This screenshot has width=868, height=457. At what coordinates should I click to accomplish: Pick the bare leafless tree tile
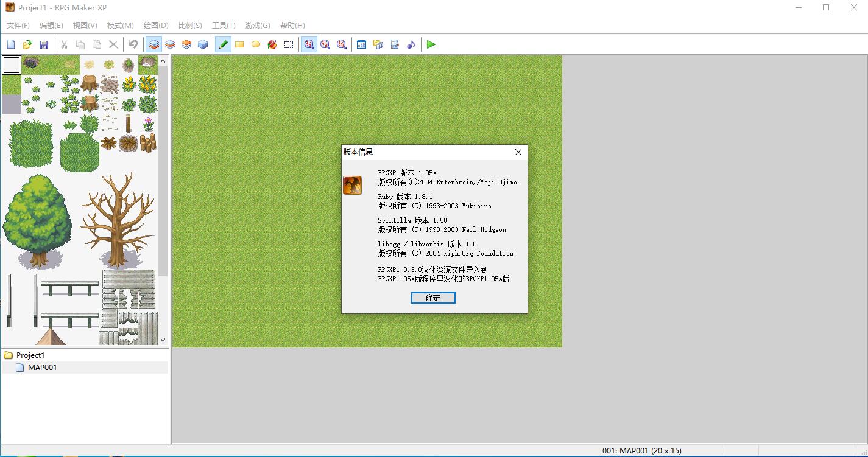pos(118,221)
